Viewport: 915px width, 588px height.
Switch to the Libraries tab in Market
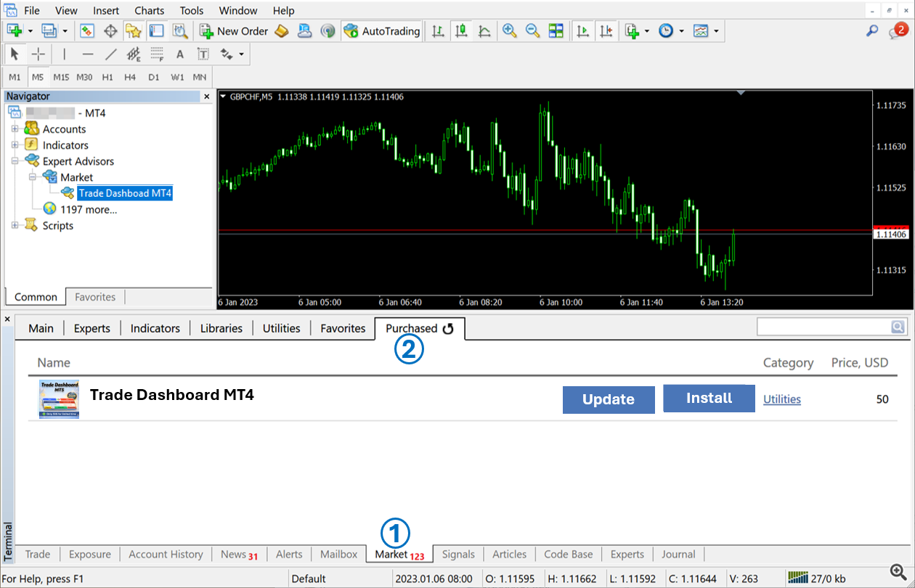(221, 328)
